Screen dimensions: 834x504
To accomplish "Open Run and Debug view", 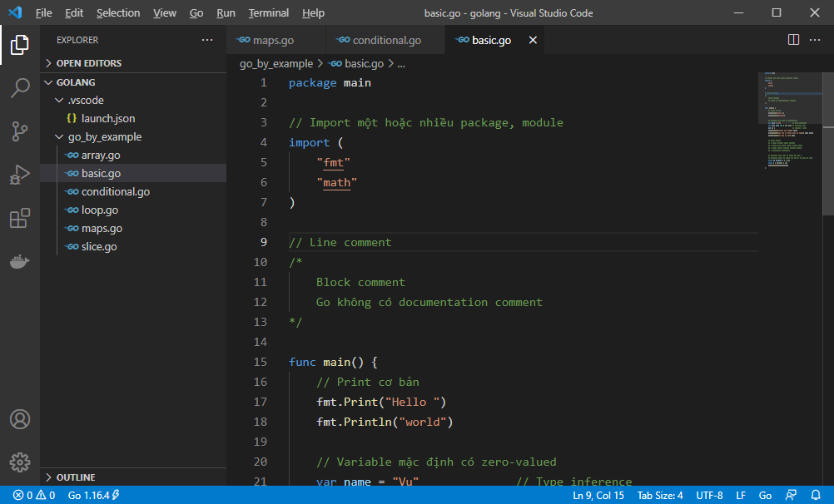I will click(20, 175).
